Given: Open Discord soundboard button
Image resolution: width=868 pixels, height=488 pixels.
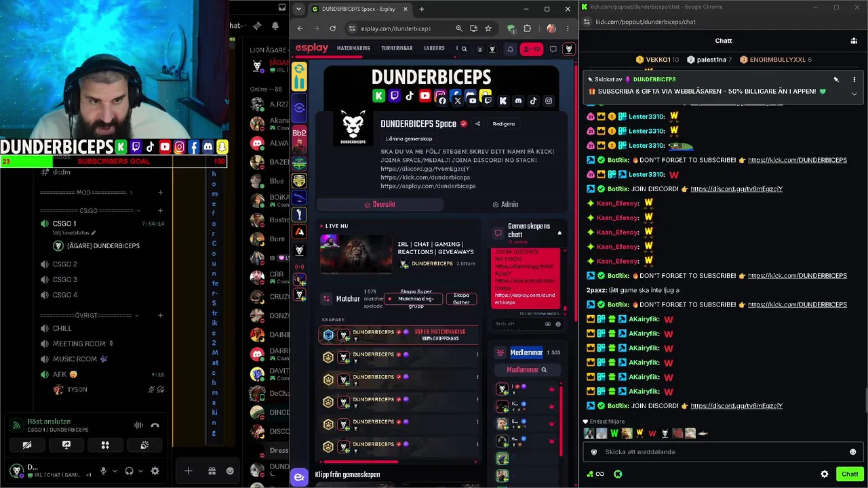Looking at the screenshot, I should [x=144, y=445].
